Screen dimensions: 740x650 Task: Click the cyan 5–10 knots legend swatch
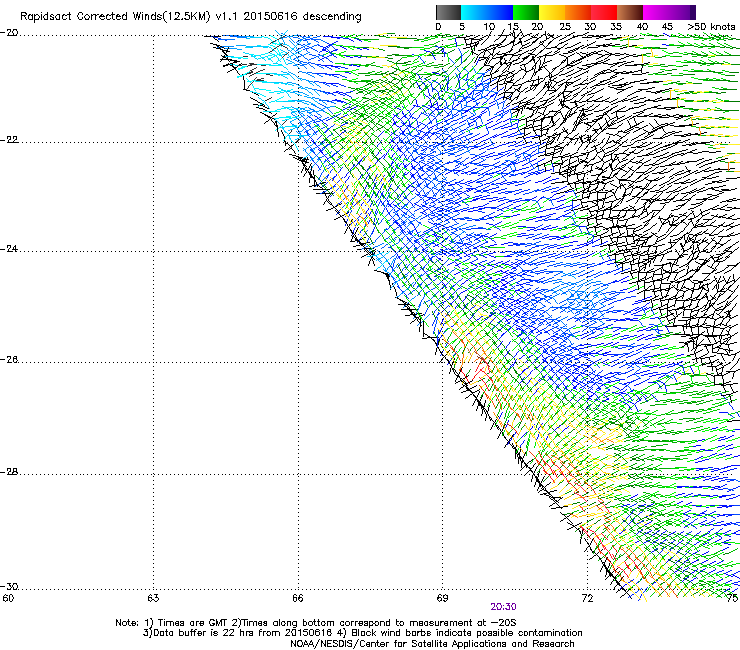point(474,12)
